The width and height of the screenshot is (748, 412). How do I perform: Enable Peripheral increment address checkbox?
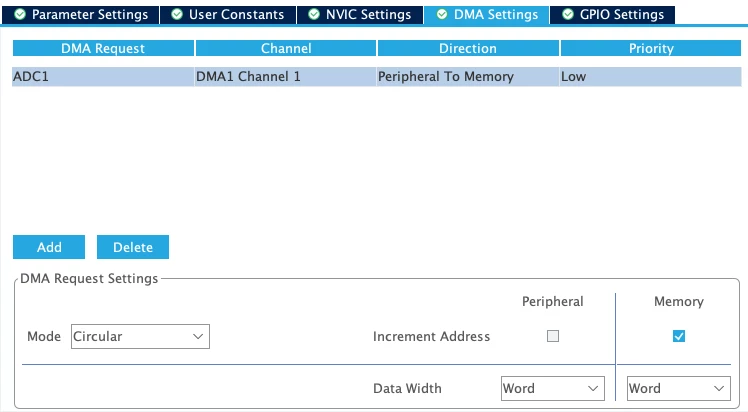pyautogui.click(x=553, y=336)
